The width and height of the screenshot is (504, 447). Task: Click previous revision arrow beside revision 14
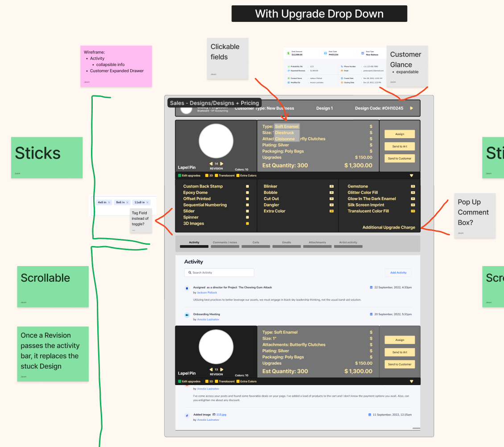(x=211, y=164)
